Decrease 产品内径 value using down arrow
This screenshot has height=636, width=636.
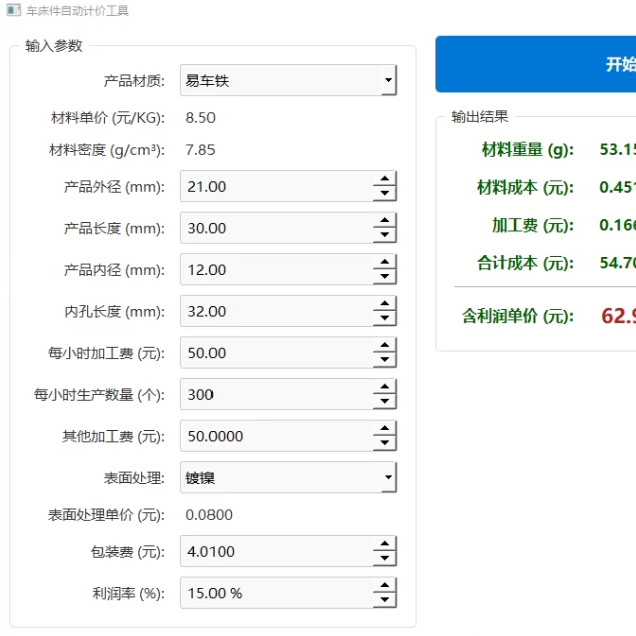(385, 278)
